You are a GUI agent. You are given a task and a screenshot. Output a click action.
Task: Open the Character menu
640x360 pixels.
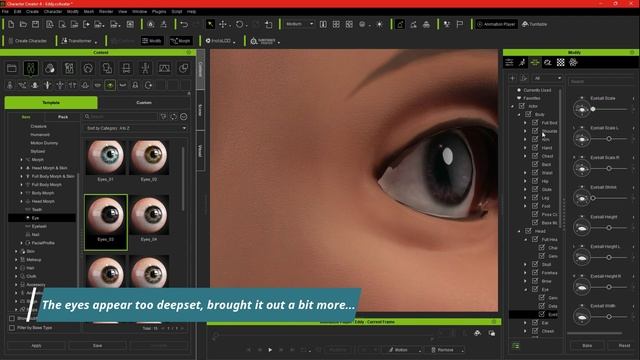pos(53,12)
